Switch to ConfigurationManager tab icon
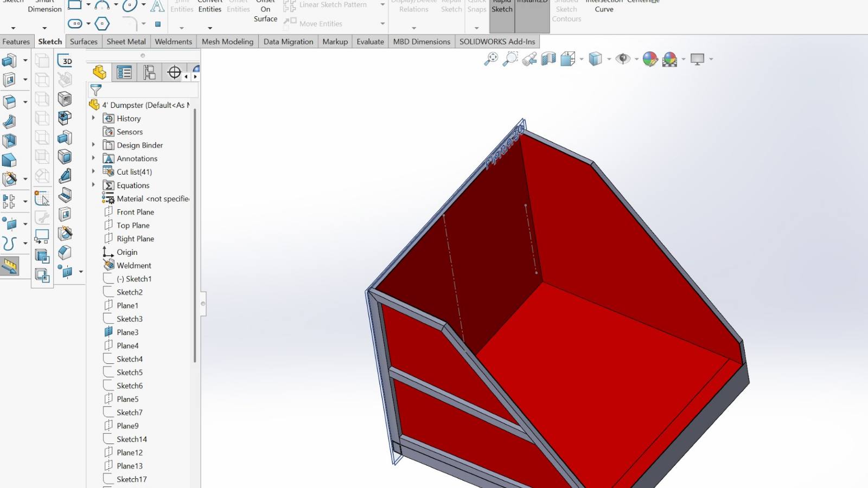 [x=149, y=72]
